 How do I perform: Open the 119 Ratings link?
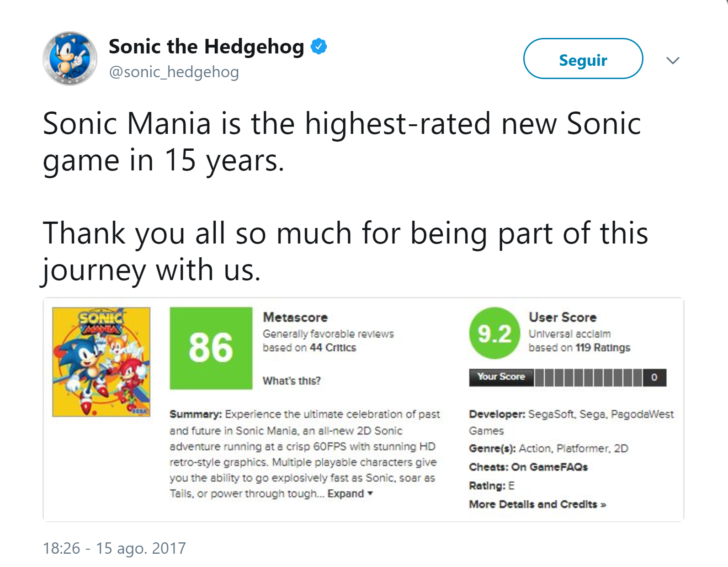click(603, 348)
